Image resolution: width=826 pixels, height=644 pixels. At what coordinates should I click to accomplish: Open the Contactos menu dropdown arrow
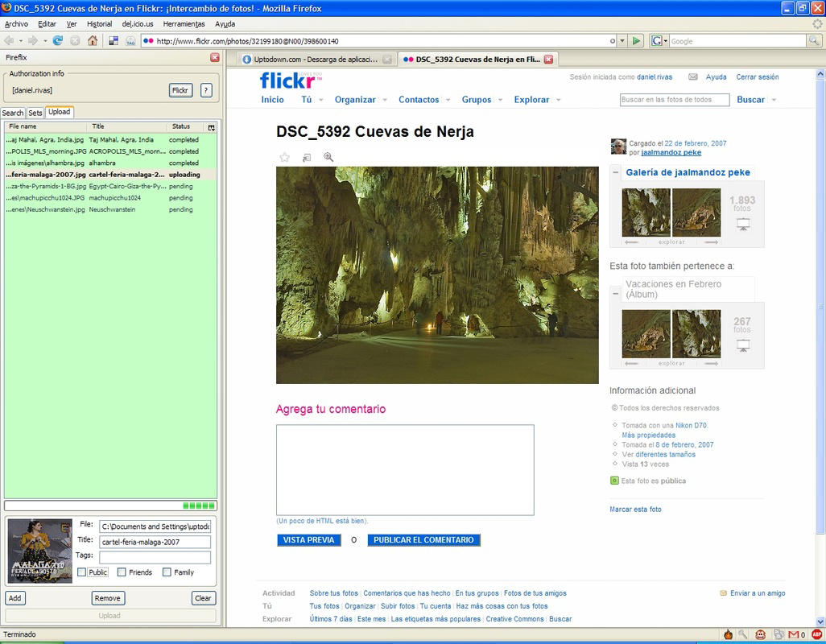(x=448, y=100)
